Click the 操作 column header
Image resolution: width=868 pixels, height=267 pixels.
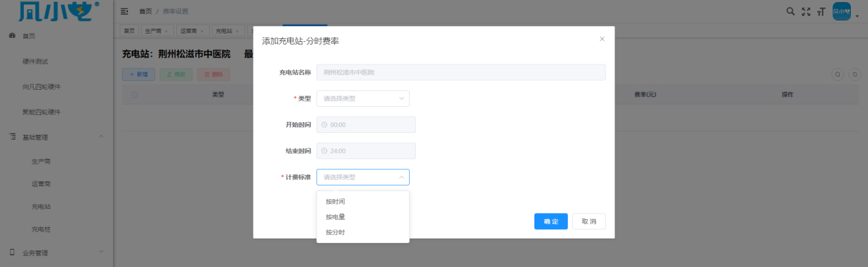pyautogui.click(x=787, y=94)
